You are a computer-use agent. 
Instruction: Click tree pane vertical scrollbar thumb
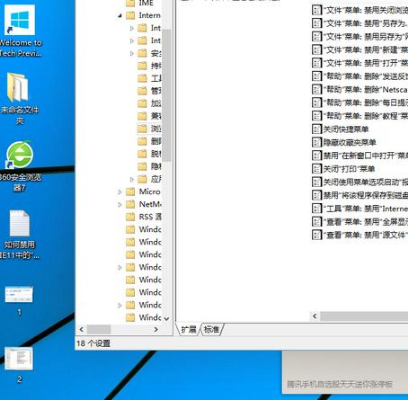tap(166, 95)
